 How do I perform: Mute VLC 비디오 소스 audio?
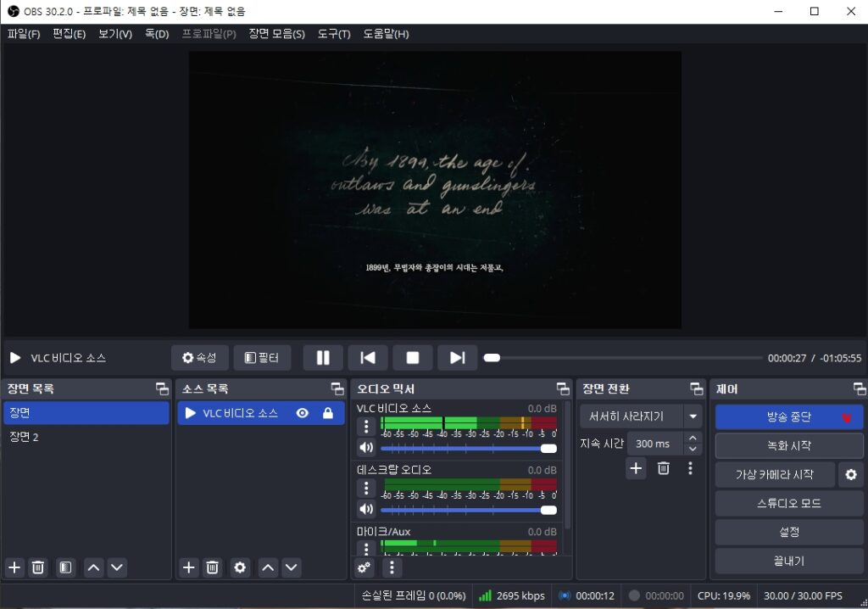click(366, 448)
